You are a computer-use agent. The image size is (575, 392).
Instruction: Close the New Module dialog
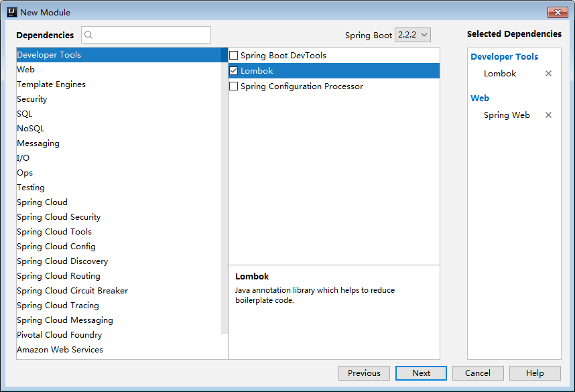coord(558,12)
